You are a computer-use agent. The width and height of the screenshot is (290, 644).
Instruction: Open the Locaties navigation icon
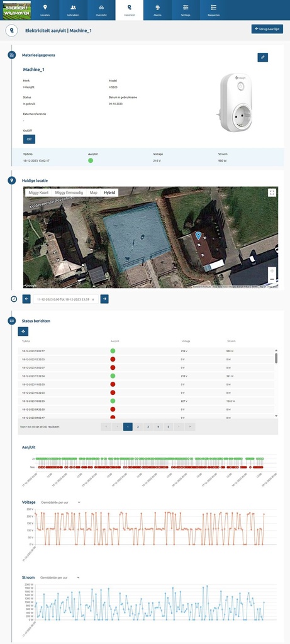45,10
